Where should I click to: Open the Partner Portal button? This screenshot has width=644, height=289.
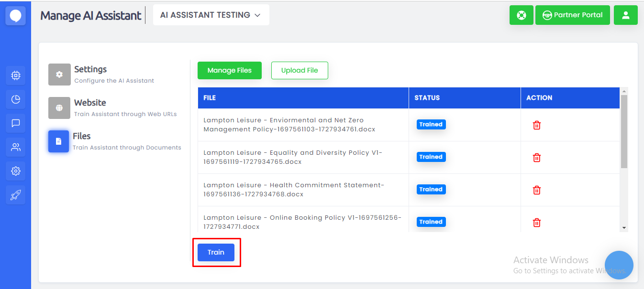(x=573, y=15)
